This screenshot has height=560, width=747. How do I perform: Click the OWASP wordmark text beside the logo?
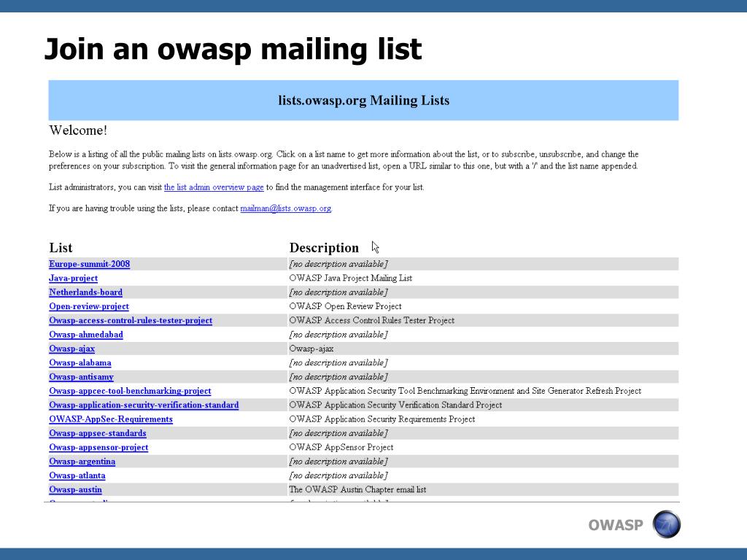click(x=616, y=525)
